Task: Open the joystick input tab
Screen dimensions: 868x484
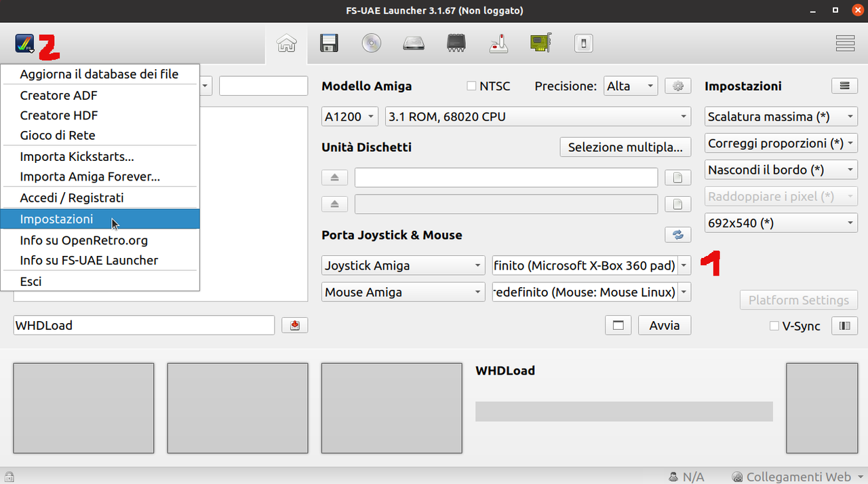Action: click(498, 44)
